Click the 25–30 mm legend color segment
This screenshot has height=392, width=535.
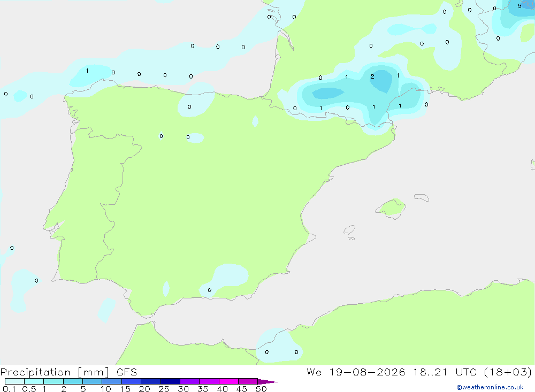(x=170, y=381)
